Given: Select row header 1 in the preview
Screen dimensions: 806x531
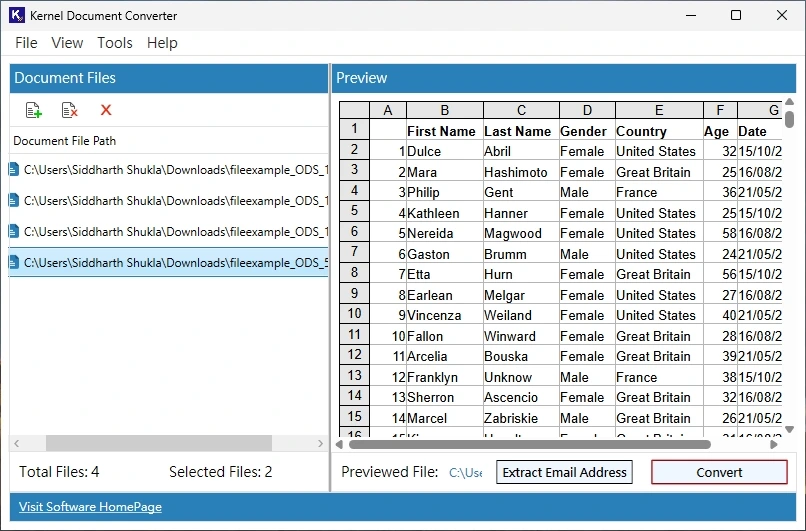Looking at the screenshot, I should pos(354,129).
